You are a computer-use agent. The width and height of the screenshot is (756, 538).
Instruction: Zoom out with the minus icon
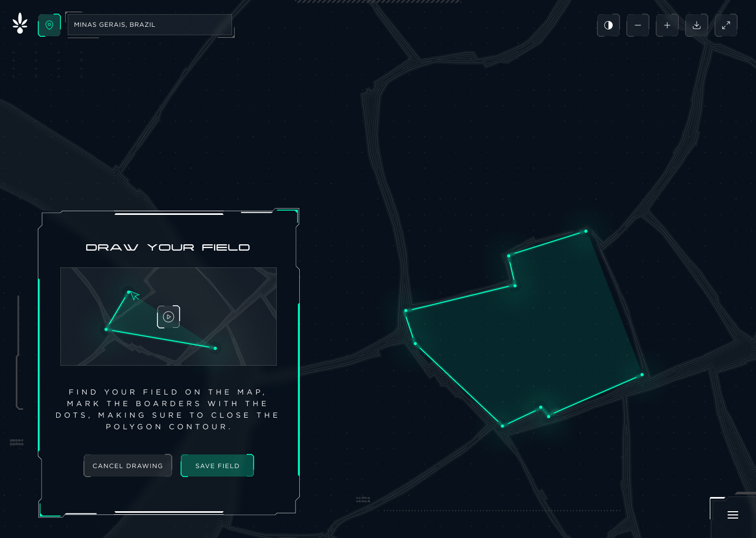coord(638,25)
